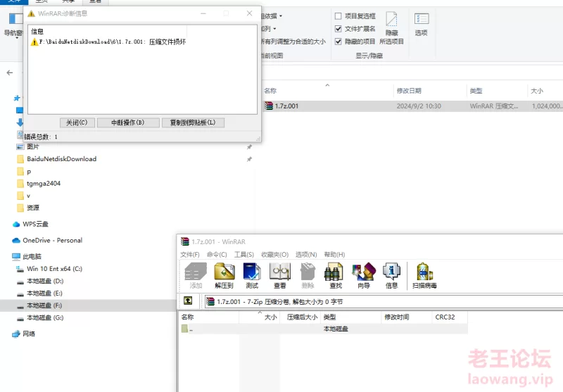This screenshot has width=563, height=392.
Task: Open the 工具(S) menu in WinRAR
Action: point(244,255)
